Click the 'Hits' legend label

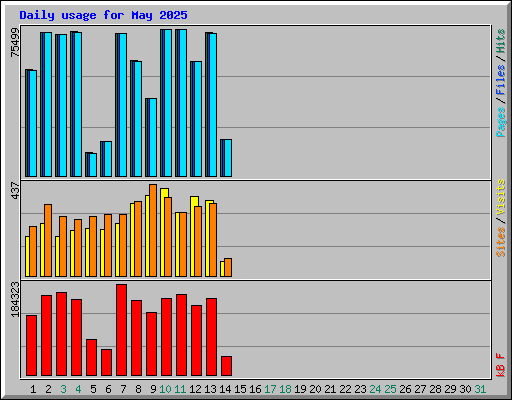tap(501, 41)
